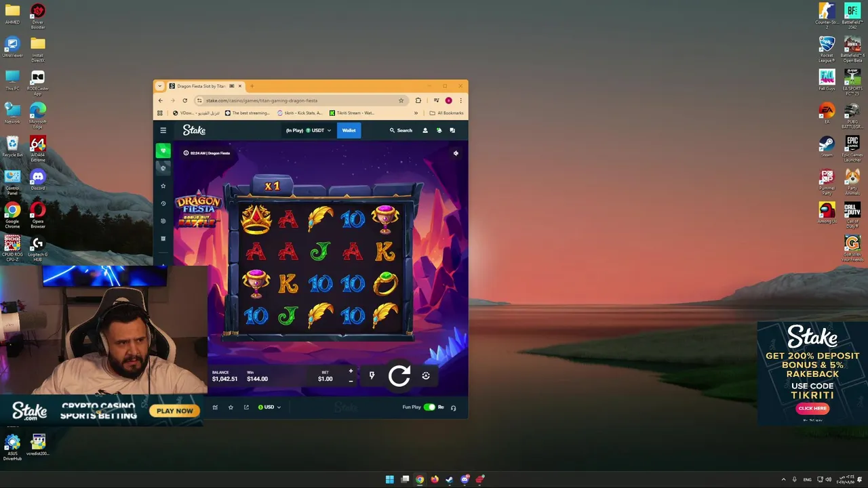This screenshot has width=868, height=488.
Task: Open the All Bookmarks folder
Action: (446, 113)
